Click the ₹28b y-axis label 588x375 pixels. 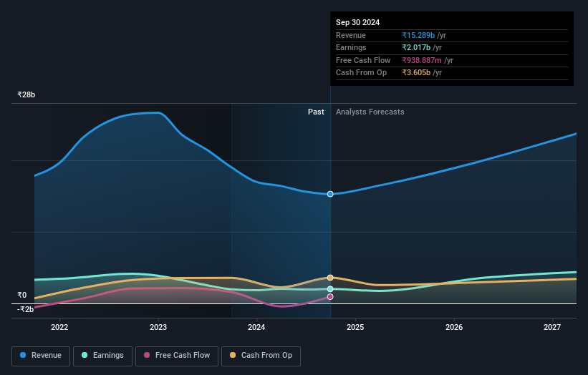click(26, 94)
